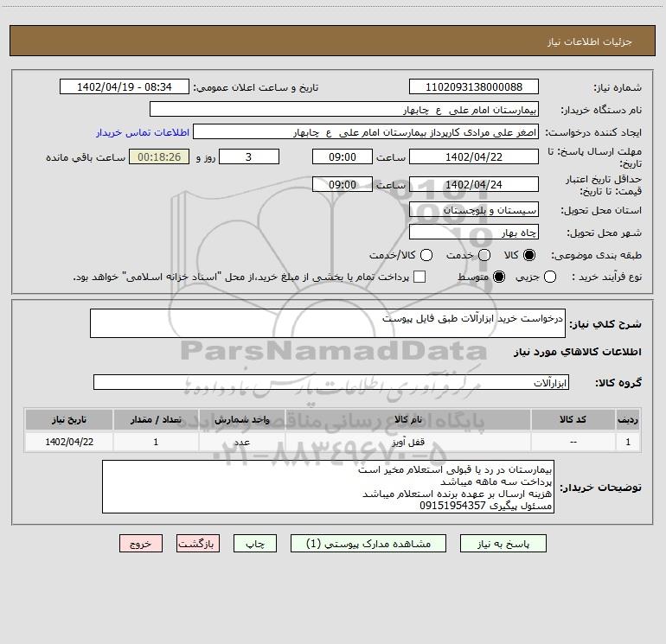Screen dimensions: 666x644
Task: Click the قفل آویز item name cell
Action: click(407, 442)
